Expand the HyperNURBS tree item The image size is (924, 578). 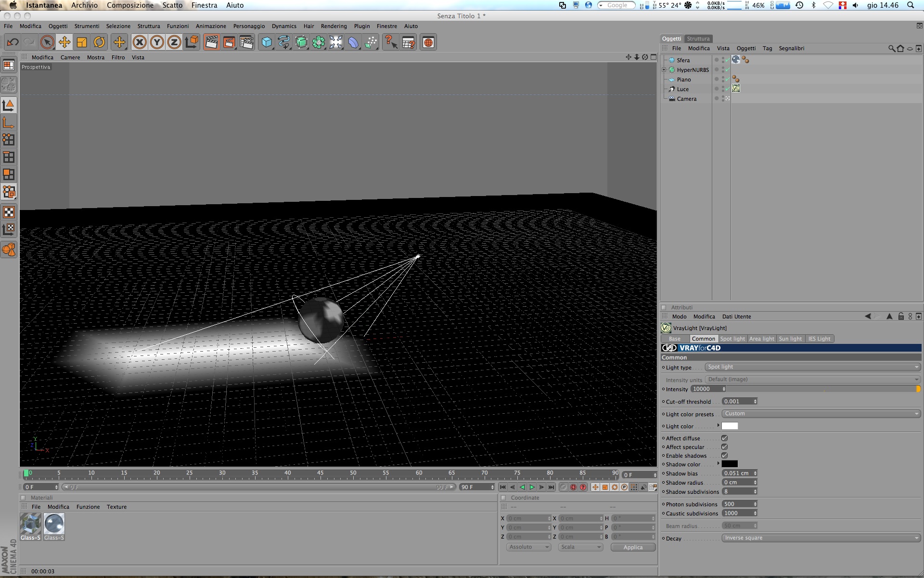pos(664,70)
